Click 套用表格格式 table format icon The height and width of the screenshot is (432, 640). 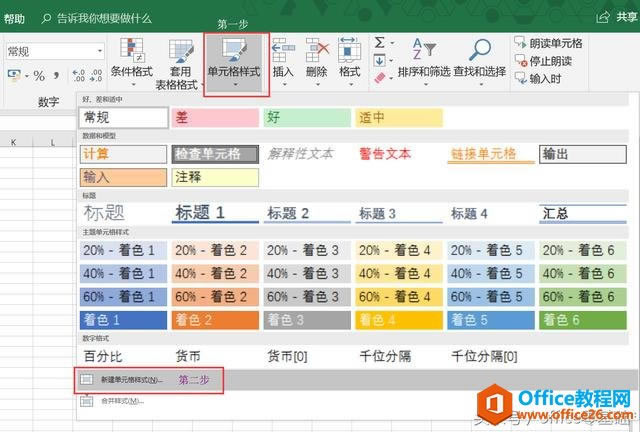[180, 51]
